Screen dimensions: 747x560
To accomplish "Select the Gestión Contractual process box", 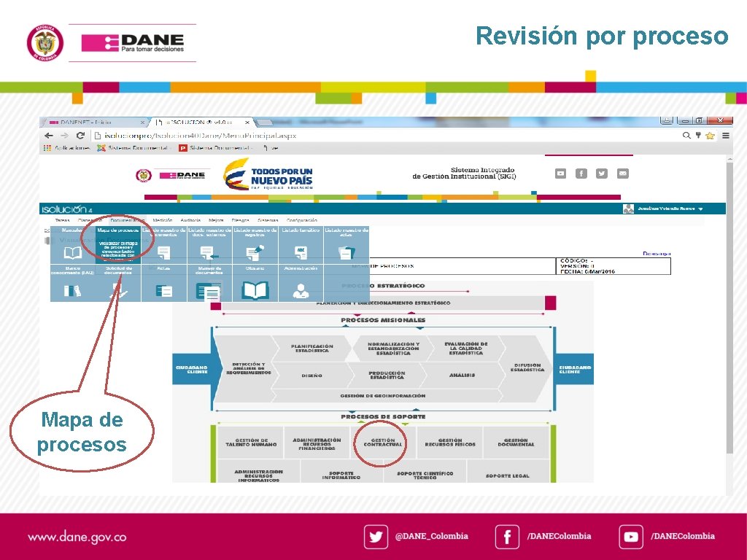I will 382,443.
